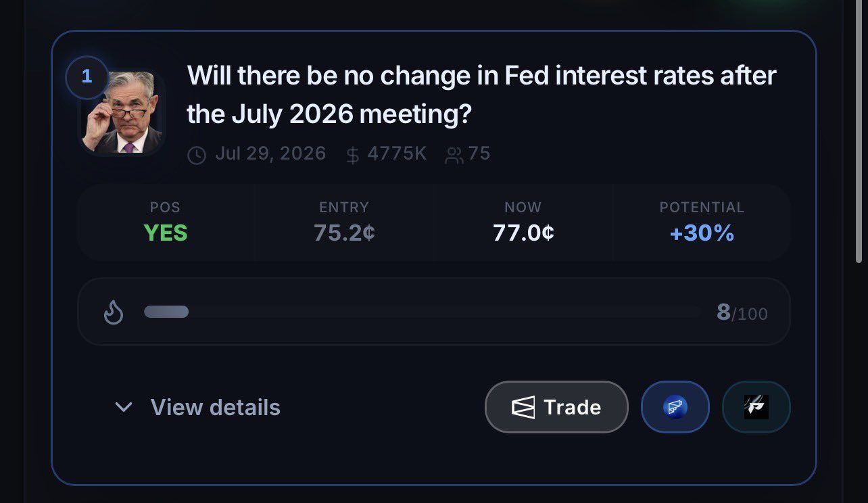Click the flame heat score icon
The image size is (868, 503).
(114, 312)
